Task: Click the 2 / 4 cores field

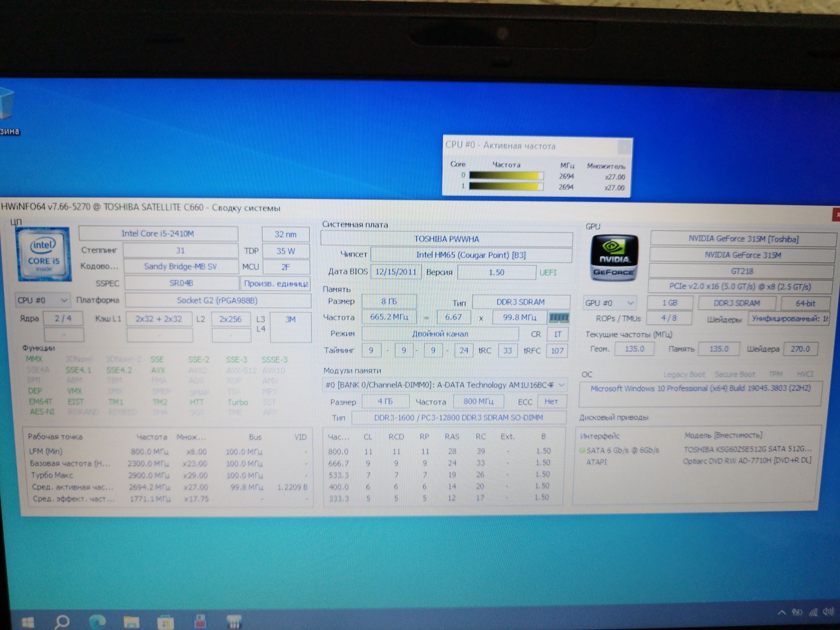Action: (x=63, y=318)
